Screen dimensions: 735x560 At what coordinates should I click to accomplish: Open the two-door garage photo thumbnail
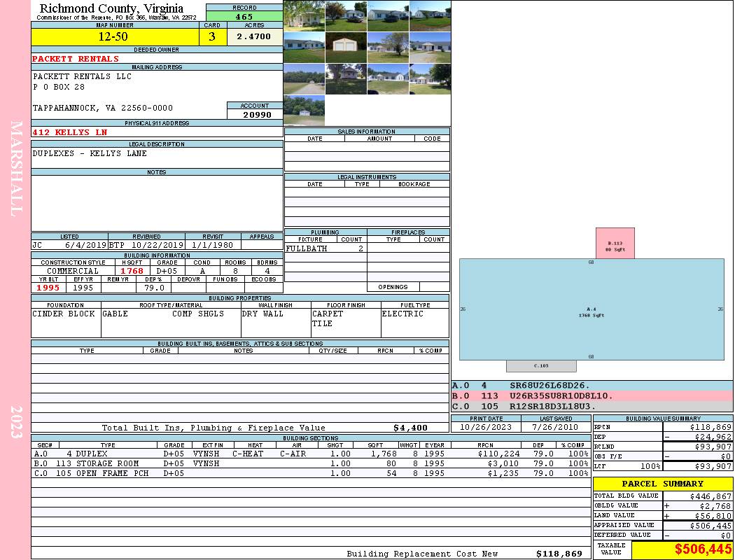pyautogui.click(x=345, y=48)
